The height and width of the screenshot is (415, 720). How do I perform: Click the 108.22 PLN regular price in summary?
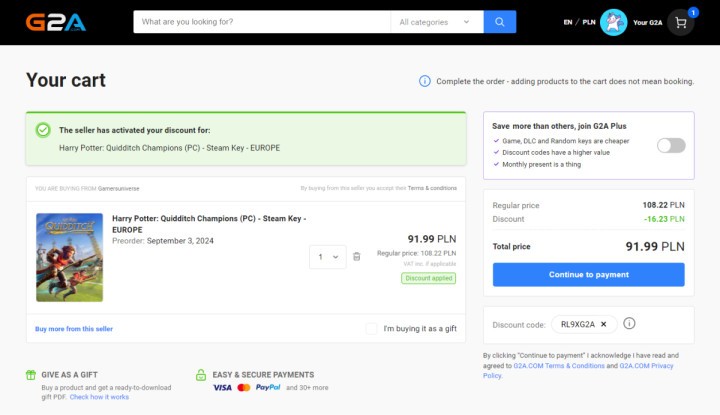click(663, 205)
